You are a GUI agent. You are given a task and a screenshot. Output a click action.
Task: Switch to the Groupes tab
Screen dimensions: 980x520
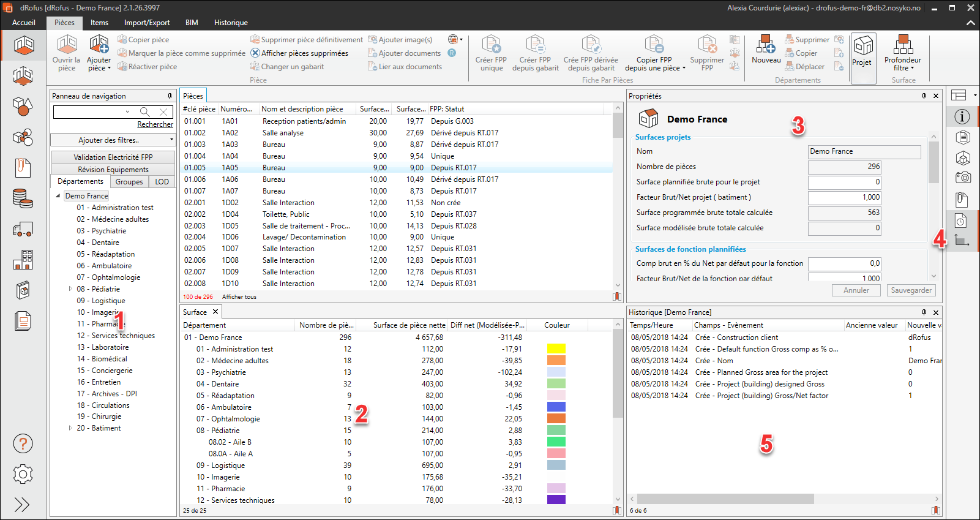tap(129, 182)
